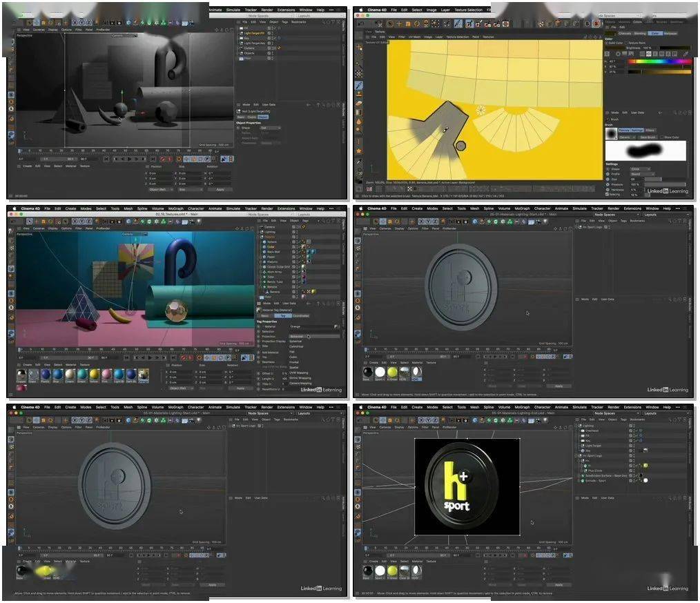
Task: Select H Green material in bottom-right window
Action: pyautogui.click(x=392, y=571)
